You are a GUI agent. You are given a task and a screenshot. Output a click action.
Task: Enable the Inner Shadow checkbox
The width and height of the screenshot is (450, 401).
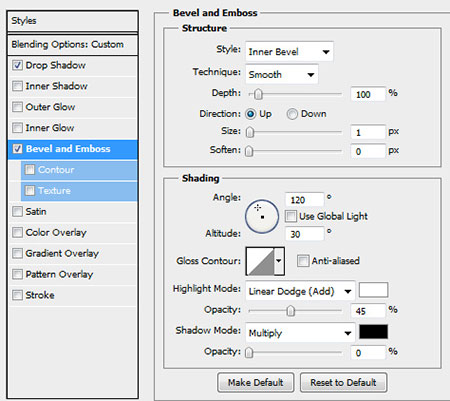(x=17, y=86)
